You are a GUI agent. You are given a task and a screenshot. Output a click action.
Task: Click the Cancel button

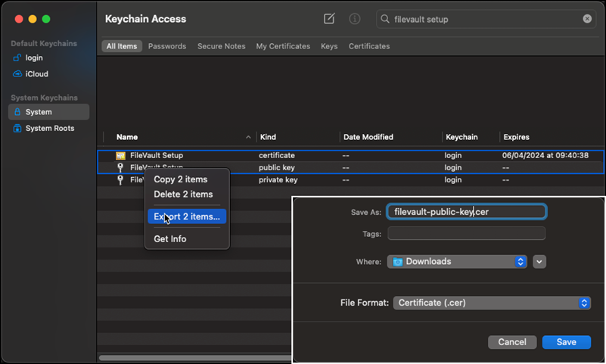(512, 342)
